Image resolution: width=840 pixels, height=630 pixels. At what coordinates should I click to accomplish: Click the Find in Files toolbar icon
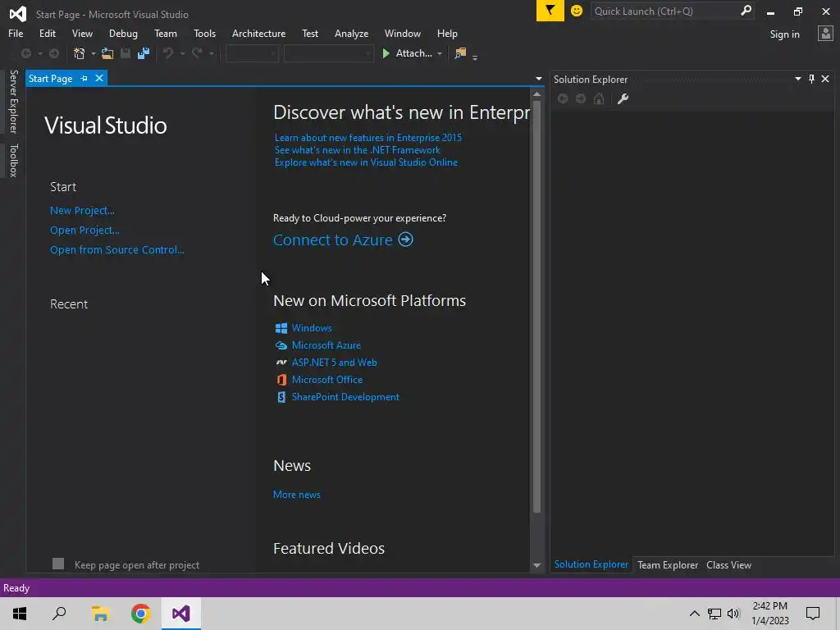pos(460,53)
